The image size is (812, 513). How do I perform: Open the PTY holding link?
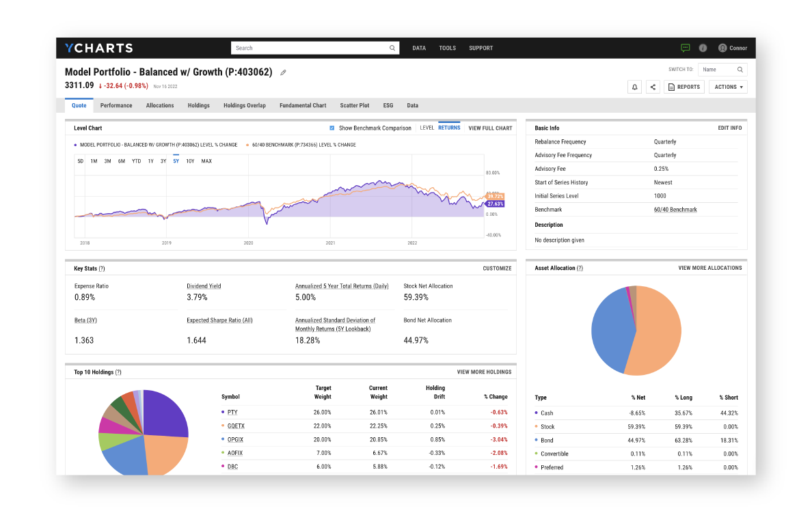pos(232,413)
